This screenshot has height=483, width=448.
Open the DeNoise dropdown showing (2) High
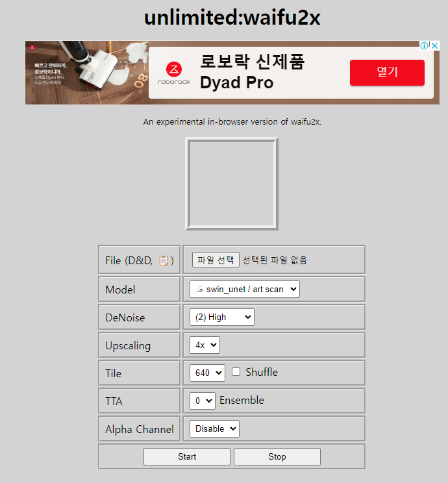tap(222, 317)
